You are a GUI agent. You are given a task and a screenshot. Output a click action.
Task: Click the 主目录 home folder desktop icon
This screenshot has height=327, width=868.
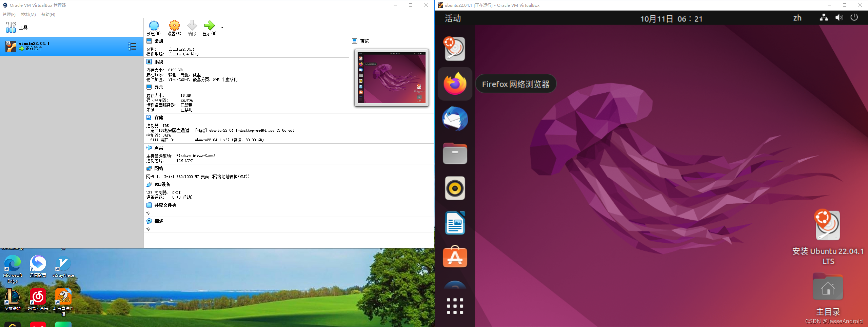pos(828,294)
